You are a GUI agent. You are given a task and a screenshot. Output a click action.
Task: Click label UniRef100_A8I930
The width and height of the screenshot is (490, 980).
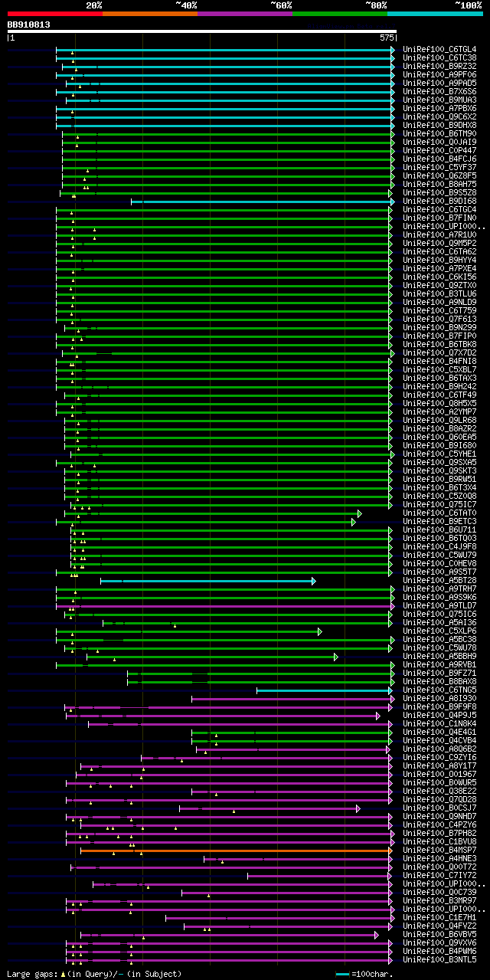point(439,699)
